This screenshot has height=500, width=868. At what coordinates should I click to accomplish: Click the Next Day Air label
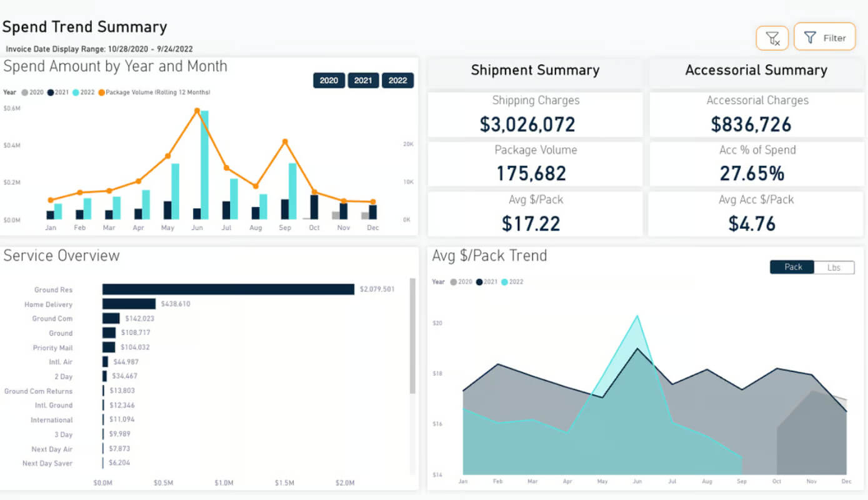[52, 449]
